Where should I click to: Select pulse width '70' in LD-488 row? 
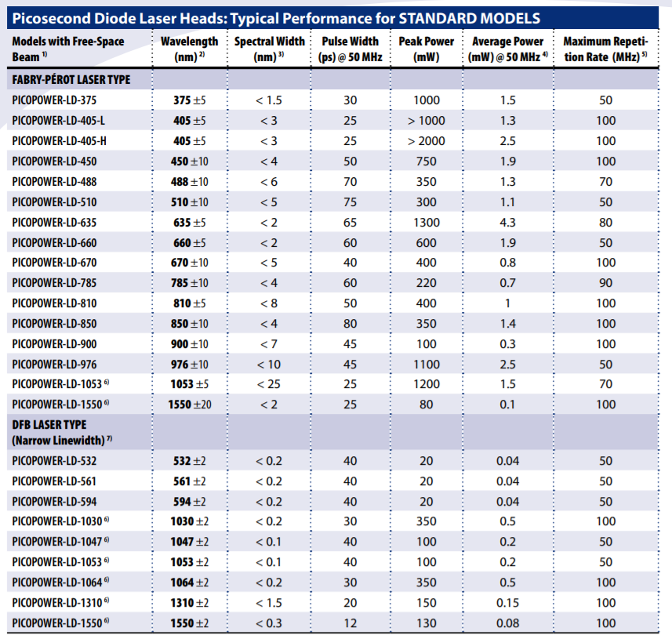(351, 182)
